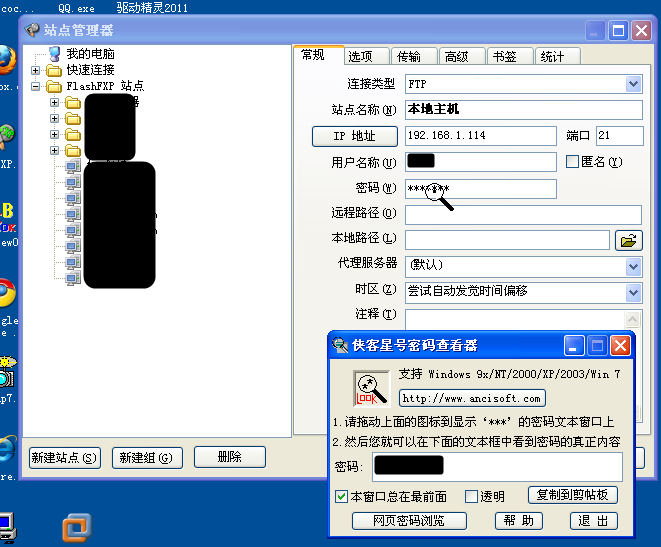Click the 站点管理器 title bar icon
Viewport: 661px width, 547px height.
(32, 30)
